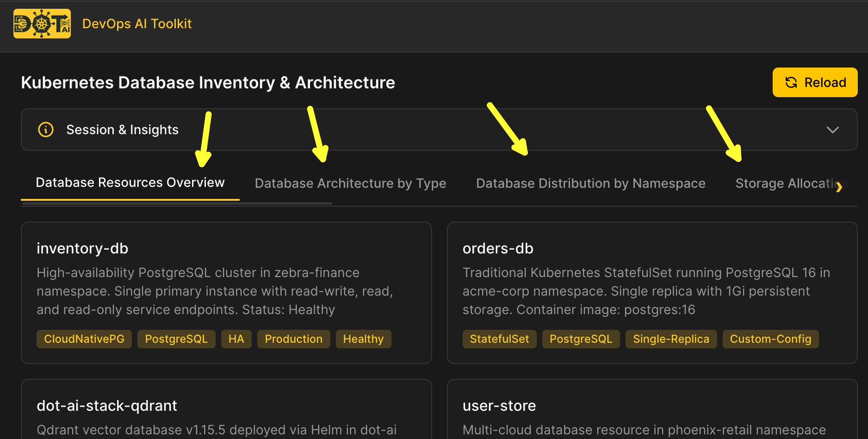The height and width of the screenshot is (439, 868).
Task: Select the Custom-Config tag
Action: (770, 339)
